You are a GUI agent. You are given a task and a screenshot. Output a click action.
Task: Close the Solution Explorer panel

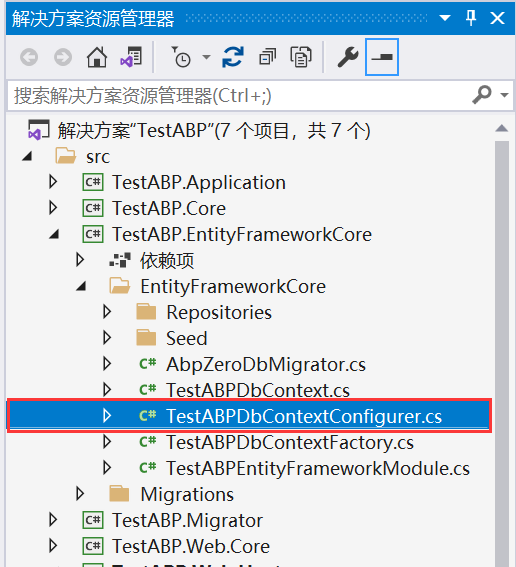coord(497,18)
